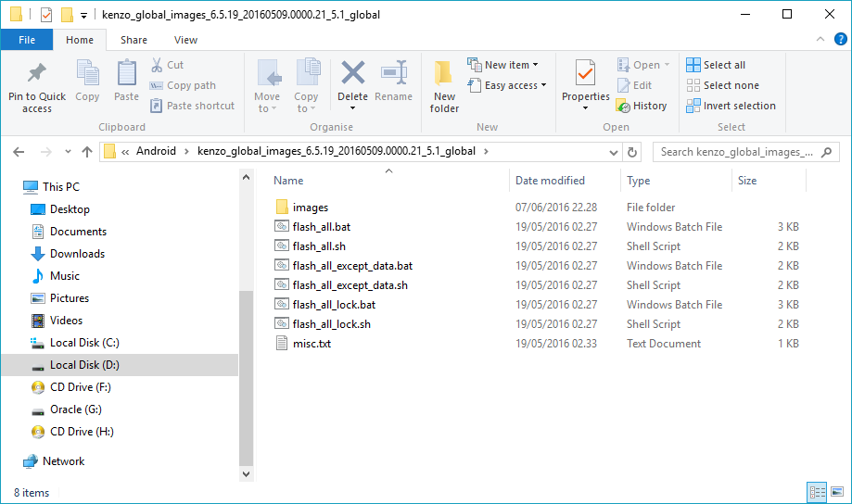
Task: Click the red X Delete icon
Action: tap(352, 72)
